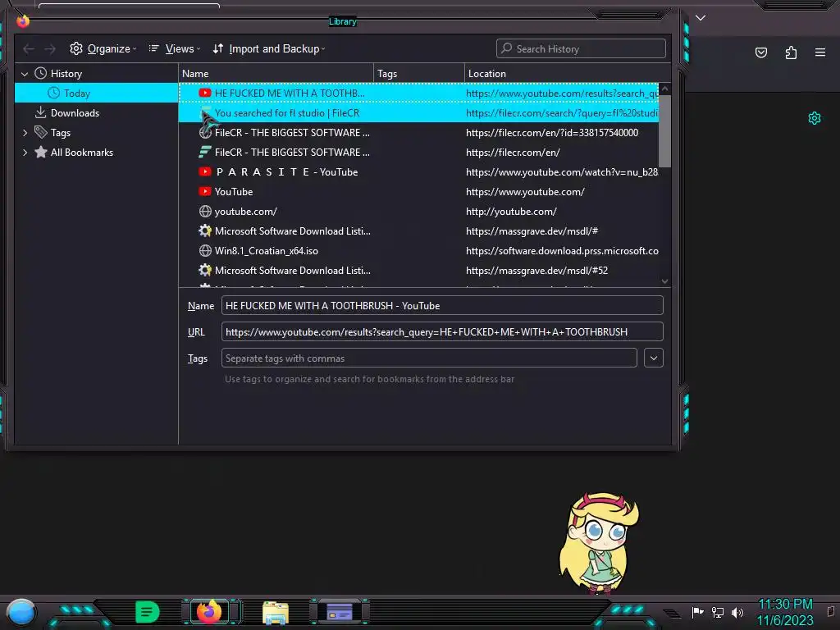
Task: Expand the tags selector dropdown arrow
Action: [x=654, y=358]
